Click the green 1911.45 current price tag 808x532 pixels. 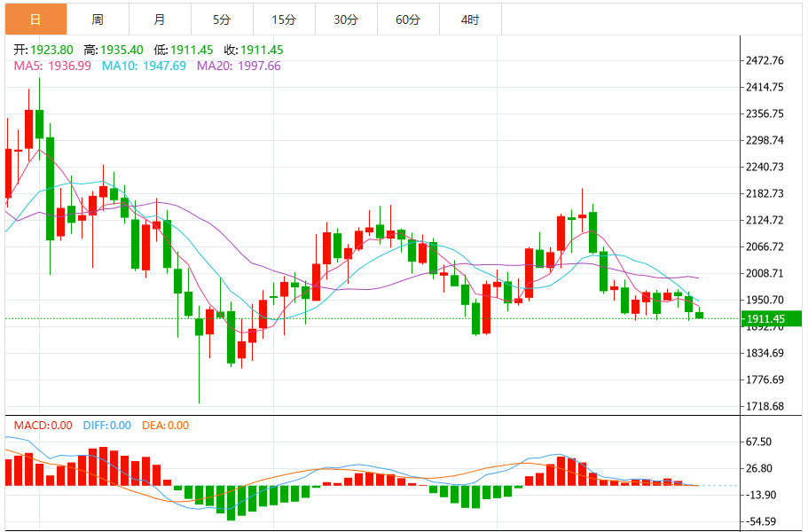772,319
